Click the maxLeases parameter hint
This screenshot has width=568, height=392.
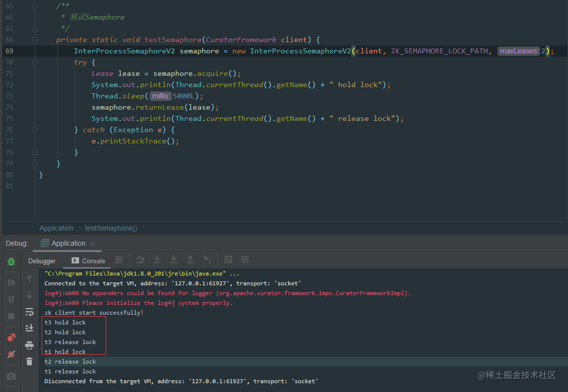519,50
